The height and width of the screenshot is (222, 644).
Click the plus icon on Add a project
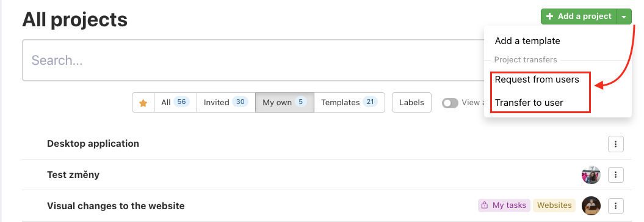coord(550,17)
